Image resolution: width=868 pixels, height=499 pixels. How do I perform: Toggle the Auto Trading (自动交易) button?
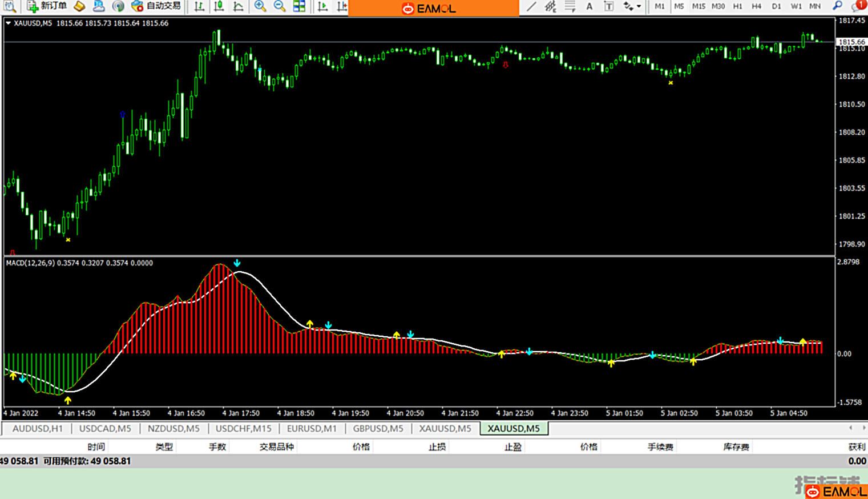[156, 6]
